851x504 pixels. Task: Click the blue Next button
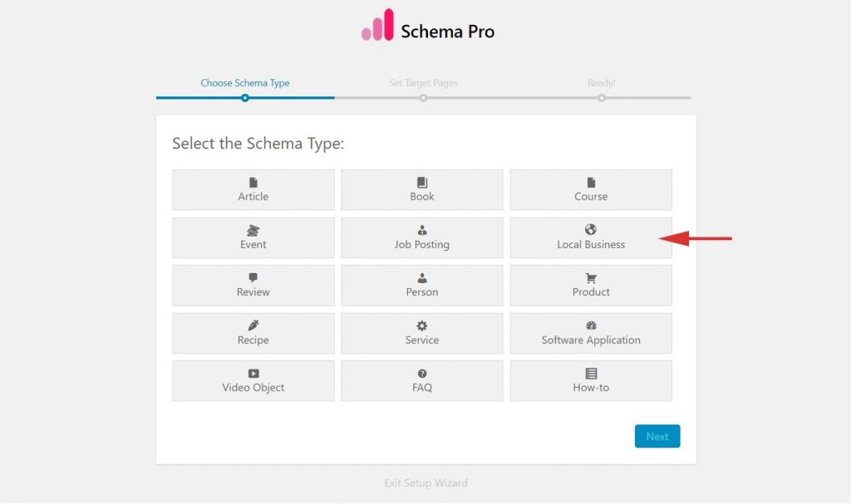click(657, 437)
